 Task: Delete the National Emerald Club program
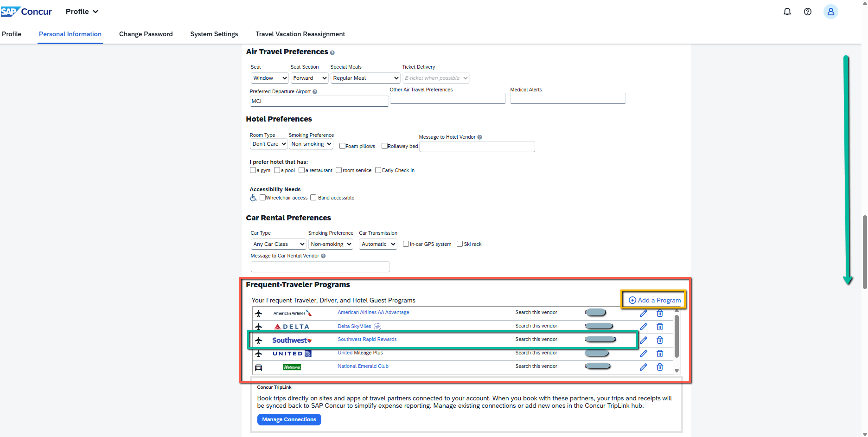point(660,367)
